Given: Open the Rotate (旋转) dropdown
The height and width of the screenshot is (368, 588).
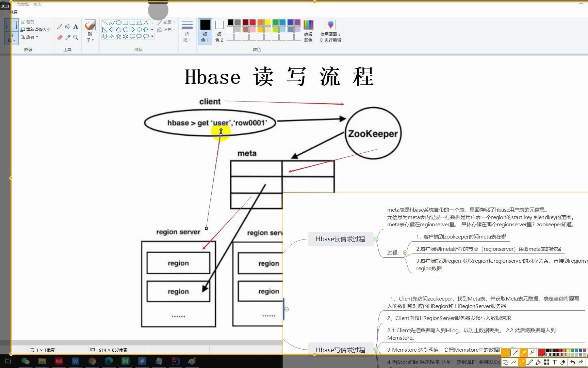Looking at the screenshot, I should pos(29,37).
